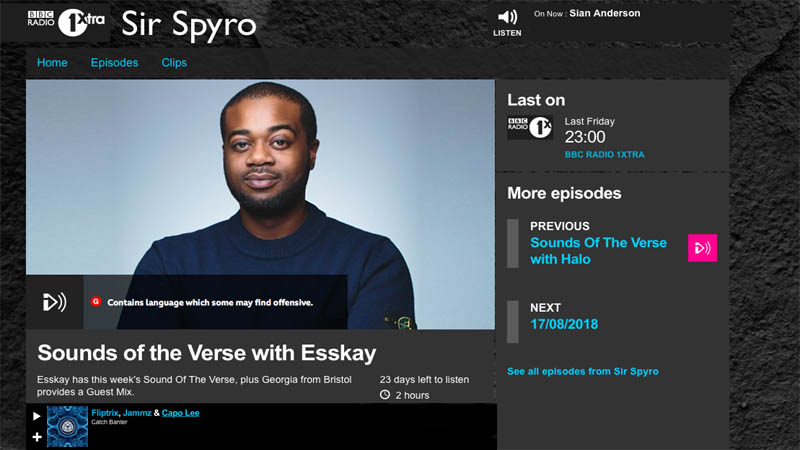Viewport: 800px width, 450px height.
Task: Go to Home tab
Action: click(x=52, y=63)
